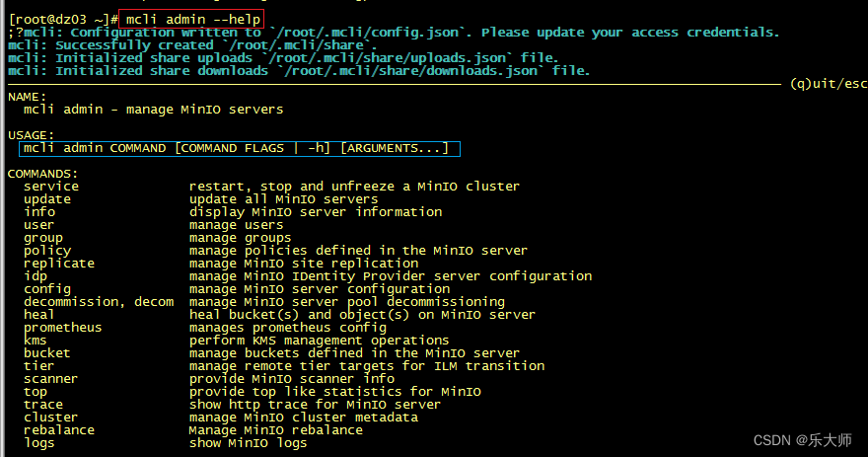The width and height of the screenshot is (868, 457).
Task: Click the 'replicate' command name
Action: pyautogui.click(x=58, y=264)
